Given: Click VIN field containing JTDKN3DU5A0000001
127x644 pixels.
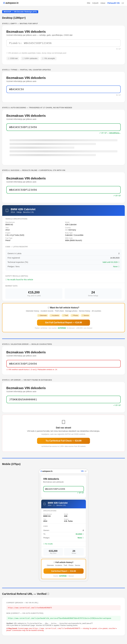Looking at the screenshot, I should tap(63, 400).
